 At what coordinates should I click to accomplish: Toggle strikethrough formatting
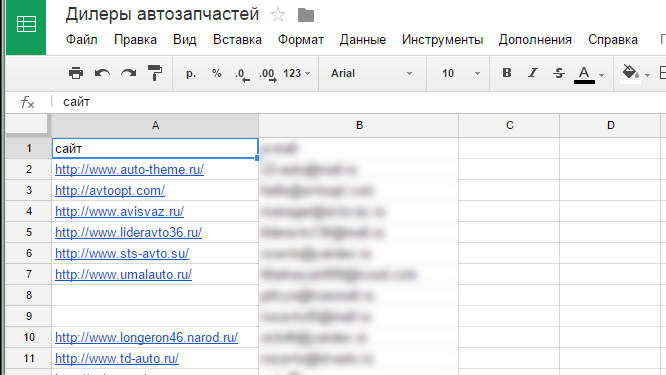point(559,73)
